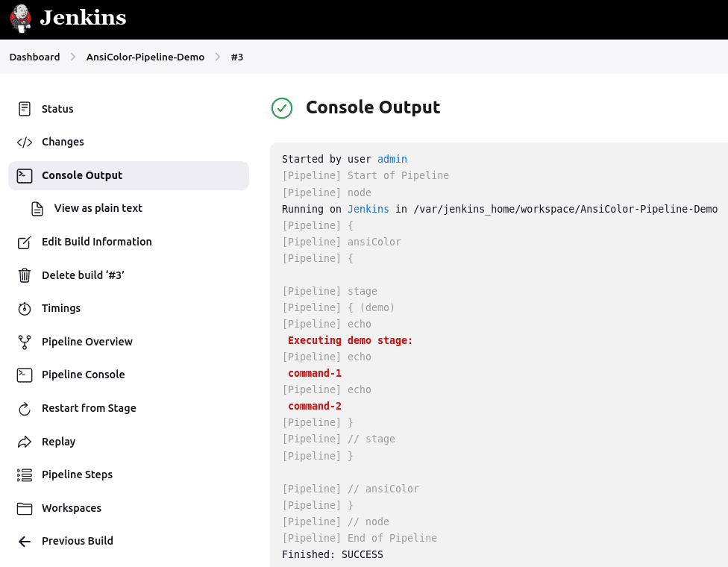Open Pipeline Overview

[128, 342]
